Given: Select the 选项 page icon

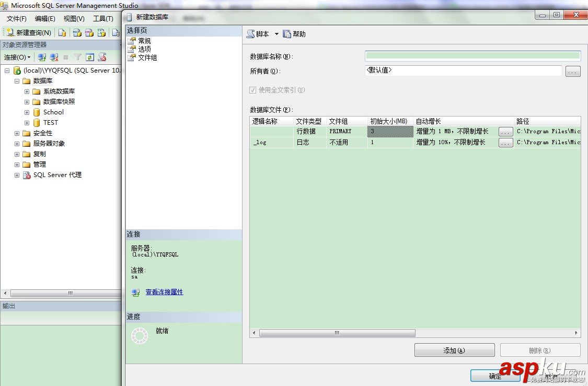Looking at the screenshot, I should [132, 49].
